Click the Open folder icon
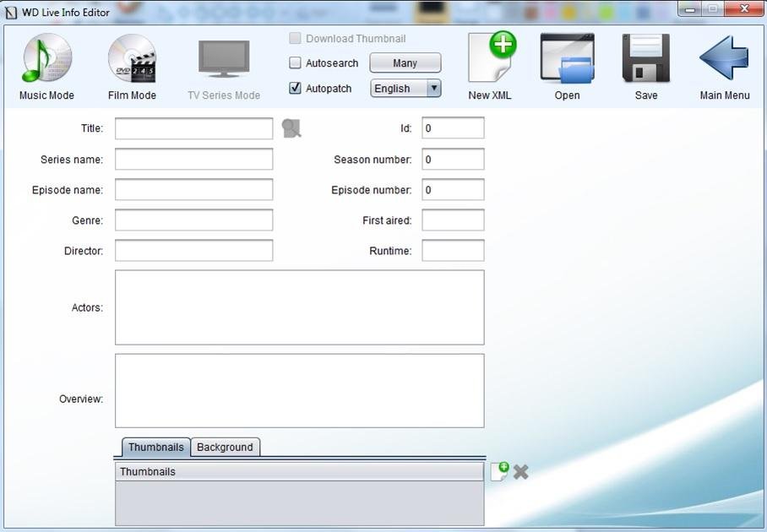 [x=568, y=57]
